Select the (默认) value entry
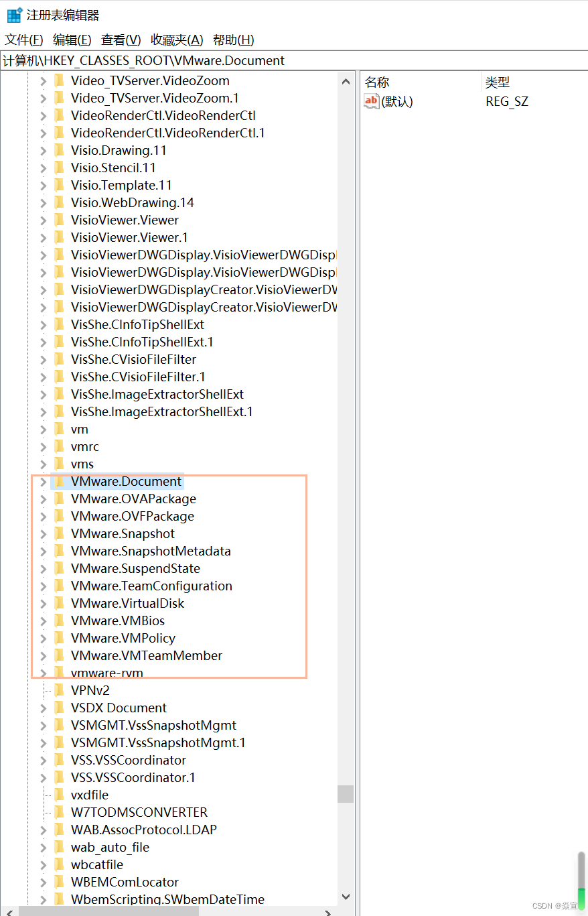This screenshot has width=588, height=916. pyautogui.click(x=397, y=102)
